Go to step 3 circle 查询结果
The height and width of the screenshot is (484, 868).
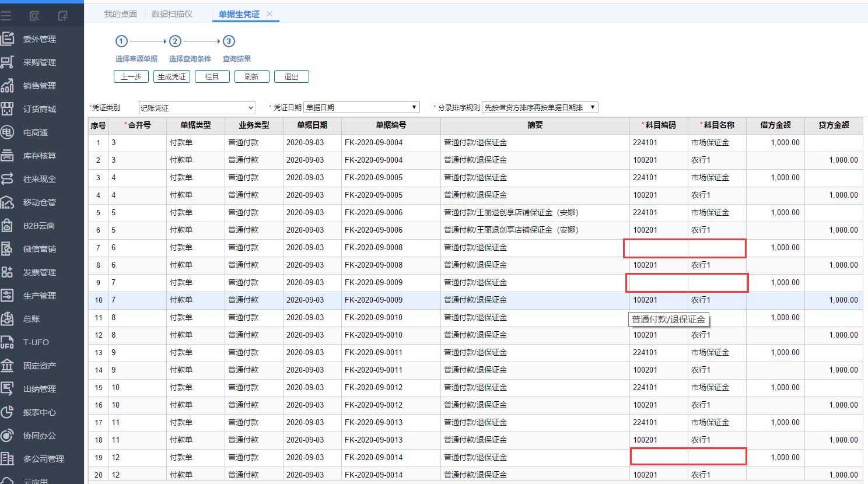229,41
